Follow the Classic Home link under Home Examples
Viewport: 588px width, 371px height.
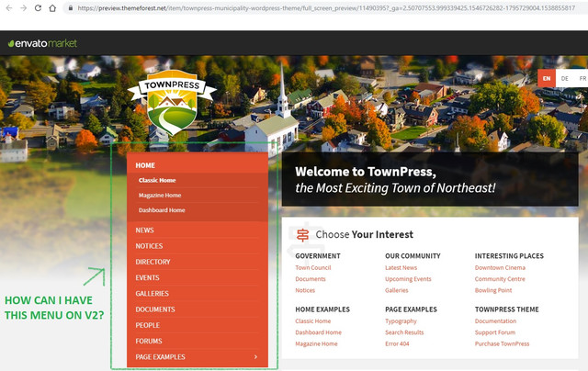[x=312, y=320]
